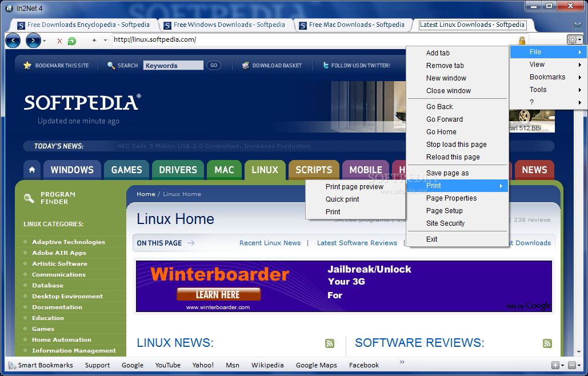
Task: Select Close window menu entry
Action: pyautogui.click(x=458, y=90)
